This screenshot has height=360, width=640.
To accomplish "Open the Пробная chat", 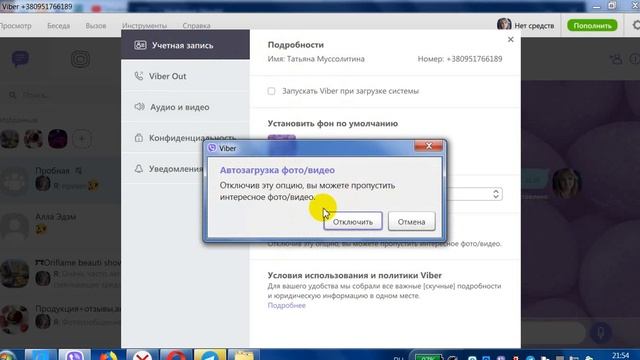I will pyautogui.click(x=60, y=180).
